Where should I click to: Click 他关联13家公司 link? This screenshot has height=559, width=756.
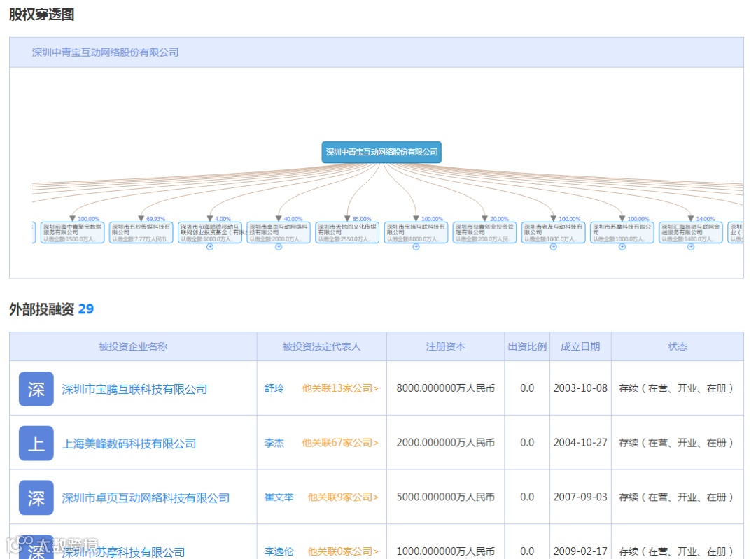340,388
